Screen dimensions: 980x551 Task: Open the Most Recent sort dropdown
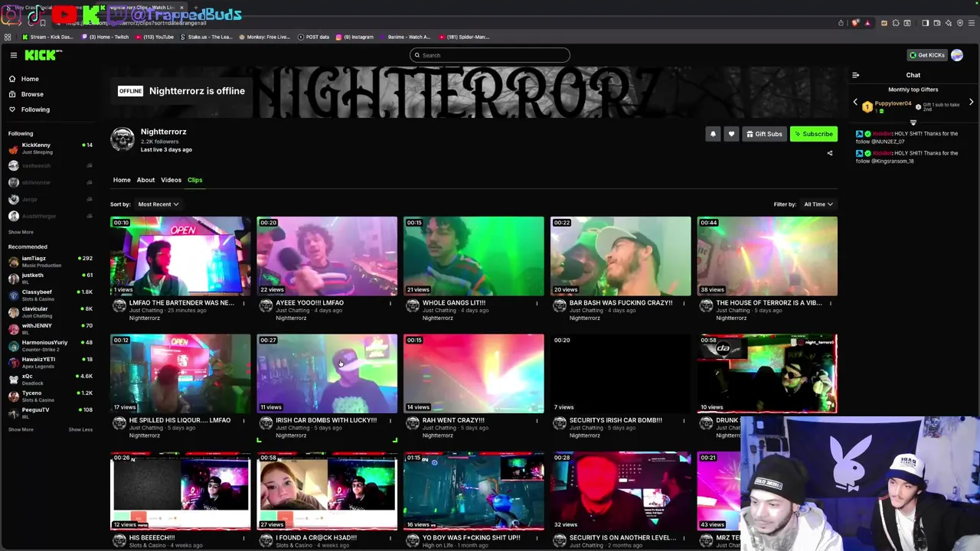pos(158,204)
